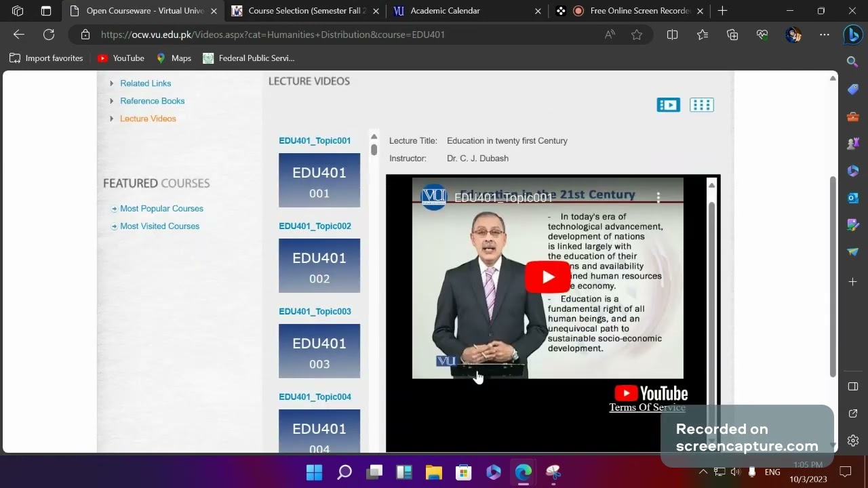
Task: Open EDU401 001 lecture thumbnail
Action: [x=319, y=180]
